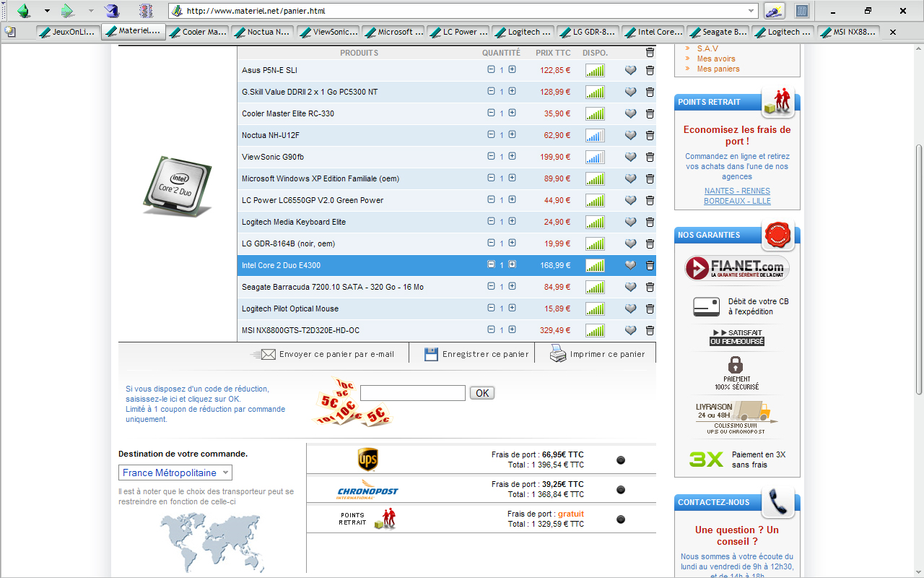The height and width of the screenshot is (578, 924).
Task: Select UPS shipping radio button
Action: (x=621, y=460)
